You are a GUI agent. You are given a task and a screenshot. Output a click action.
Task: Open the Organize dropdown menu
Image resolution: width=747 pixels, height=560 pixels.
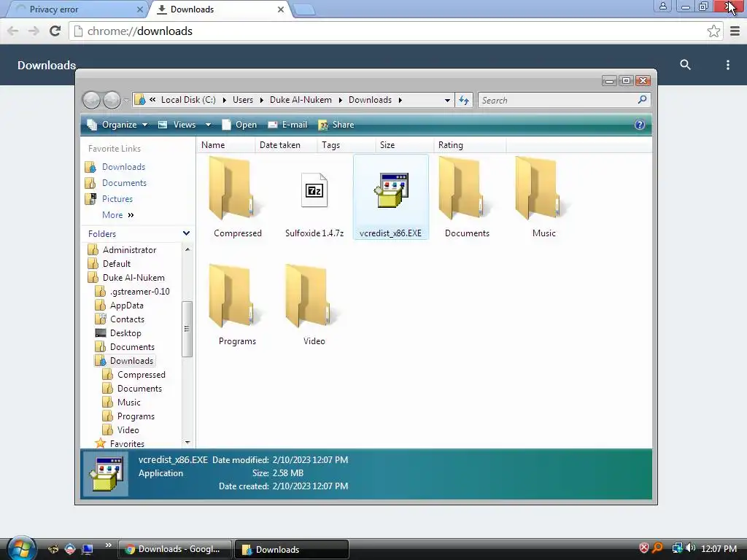(117, 125)
